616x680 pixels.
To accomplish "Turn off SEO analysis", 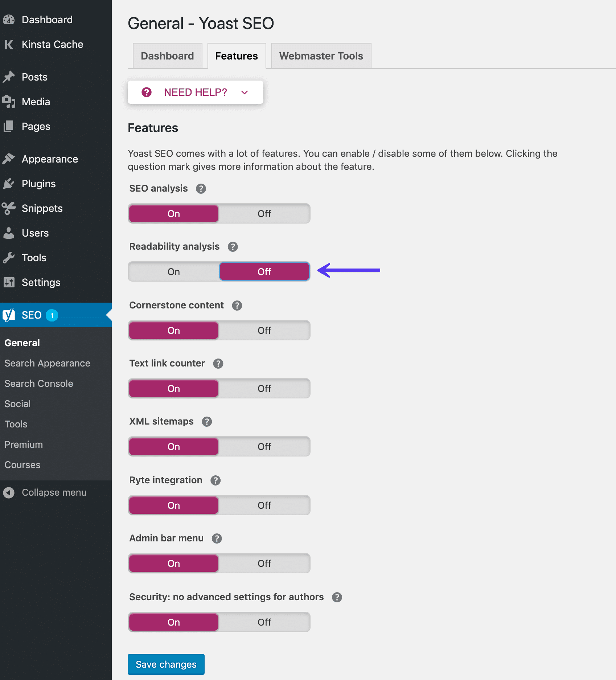I will tap(264, 214).
